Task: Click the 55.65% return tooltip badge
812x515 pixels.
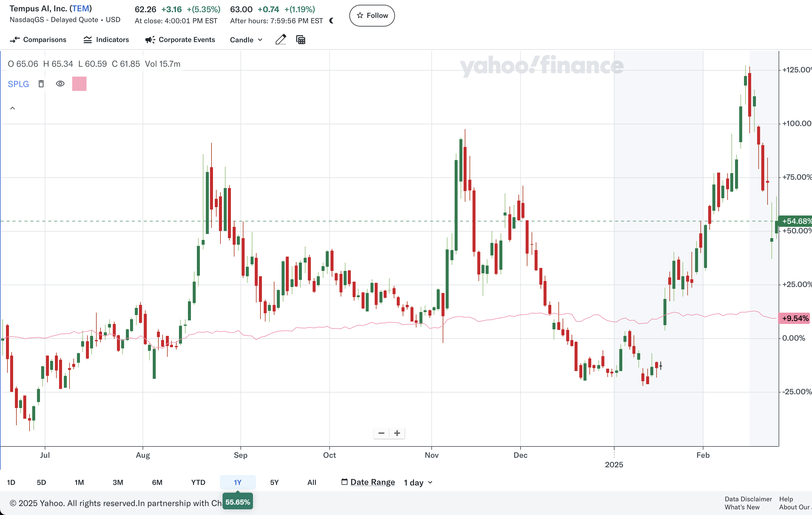Action: (x=238, y=502)
